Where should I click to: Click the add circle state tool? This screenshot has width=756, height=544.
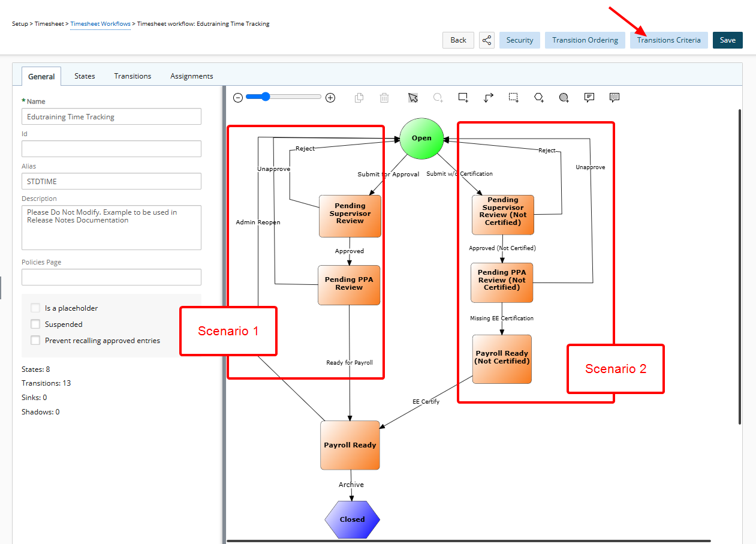(438, 98)
